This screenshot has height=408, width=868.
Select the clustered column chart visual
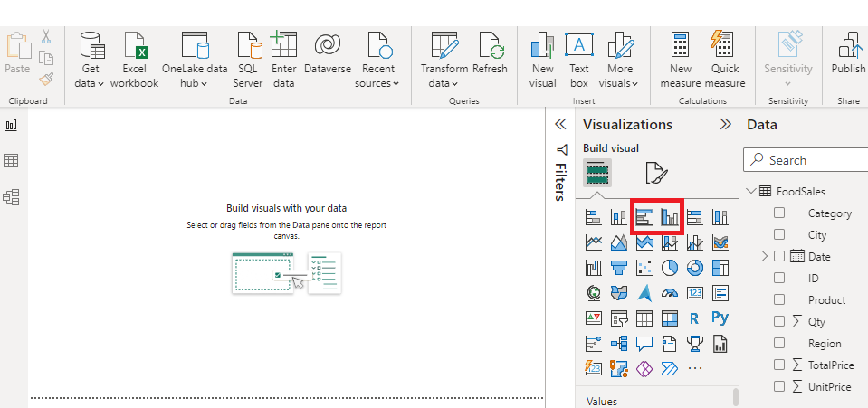coord(670,217)
